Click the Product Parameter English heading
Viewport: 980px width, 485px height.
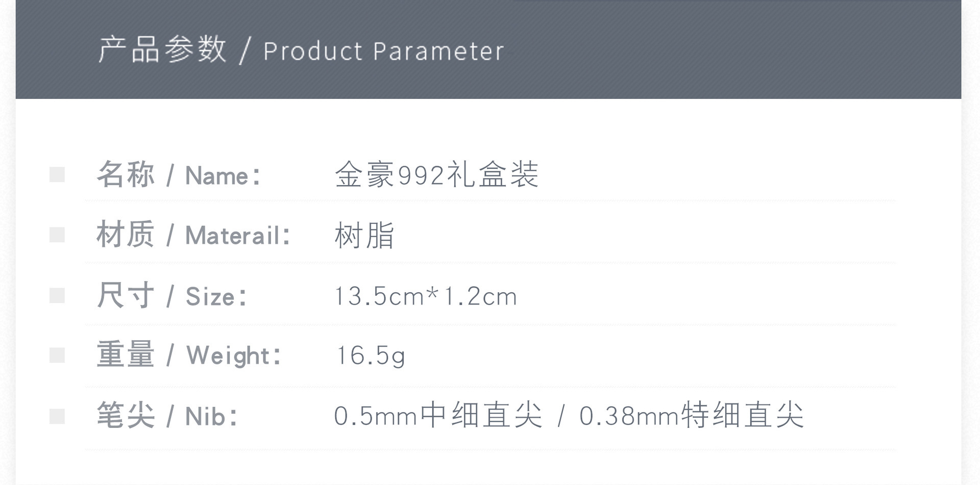pyautogui.click(x=384, y=52)
